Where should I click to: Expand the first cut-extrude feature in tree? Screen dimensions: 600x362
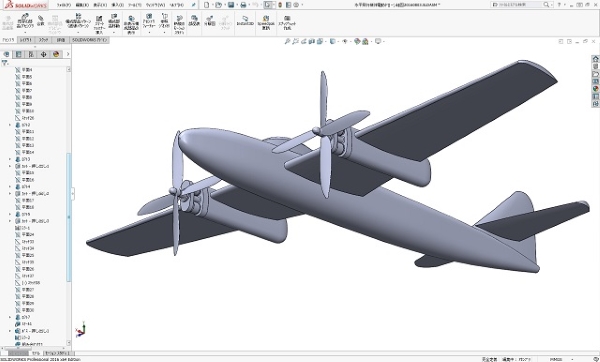coord(10,166)
